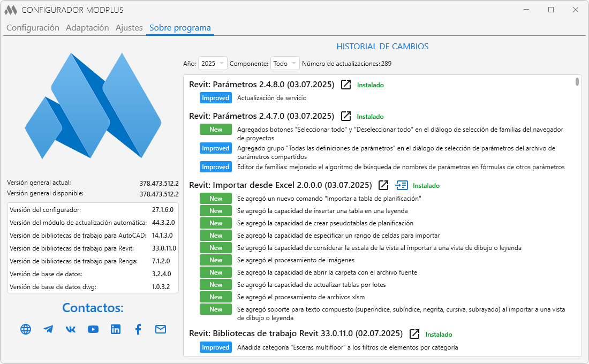Open external link for Parámetros 2.4.8.0
589x364 pixels.
point(345,85)
